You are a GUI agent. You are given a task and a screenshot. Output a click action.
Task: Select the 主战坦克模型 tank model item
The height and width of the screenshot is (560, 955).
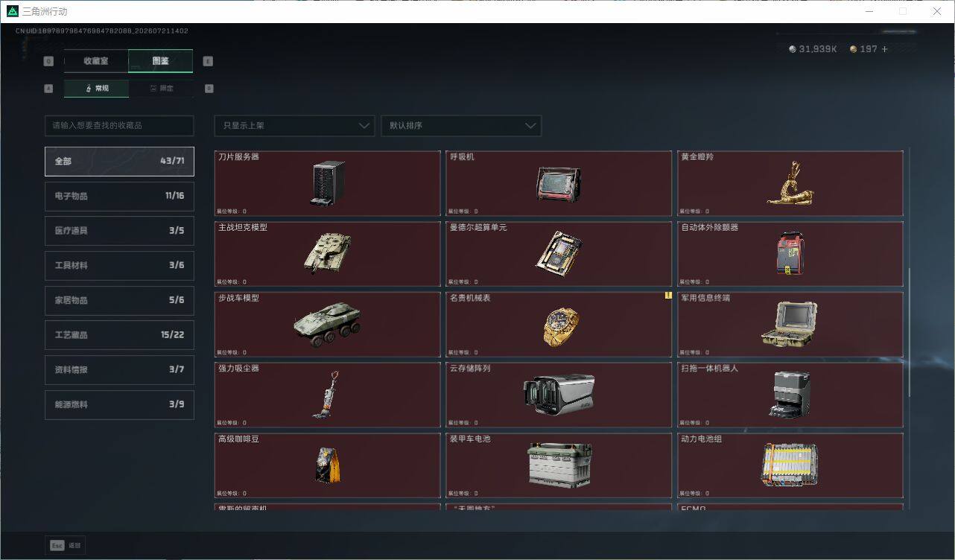[327, 253]
